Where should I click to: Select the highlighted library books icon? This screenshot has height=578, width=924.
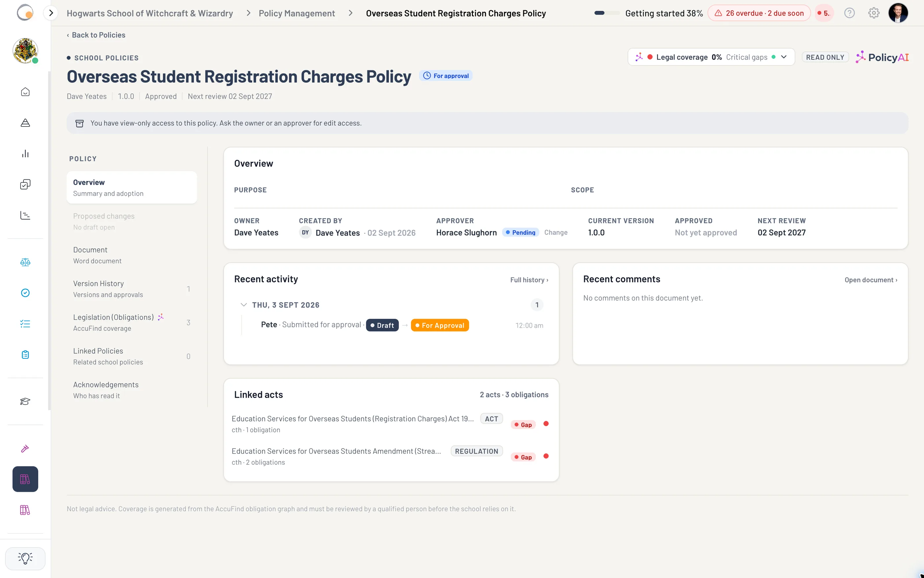(25, 479)
